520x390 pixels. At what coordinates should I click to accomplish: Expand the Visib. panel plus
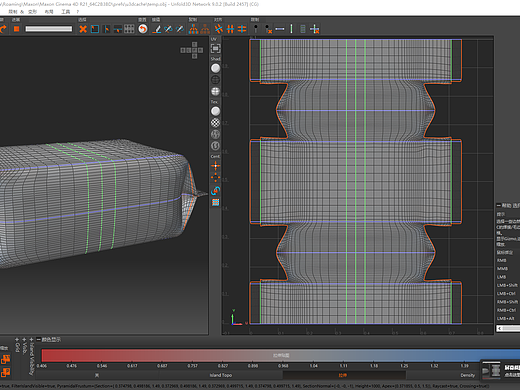[x=24, y=340]
